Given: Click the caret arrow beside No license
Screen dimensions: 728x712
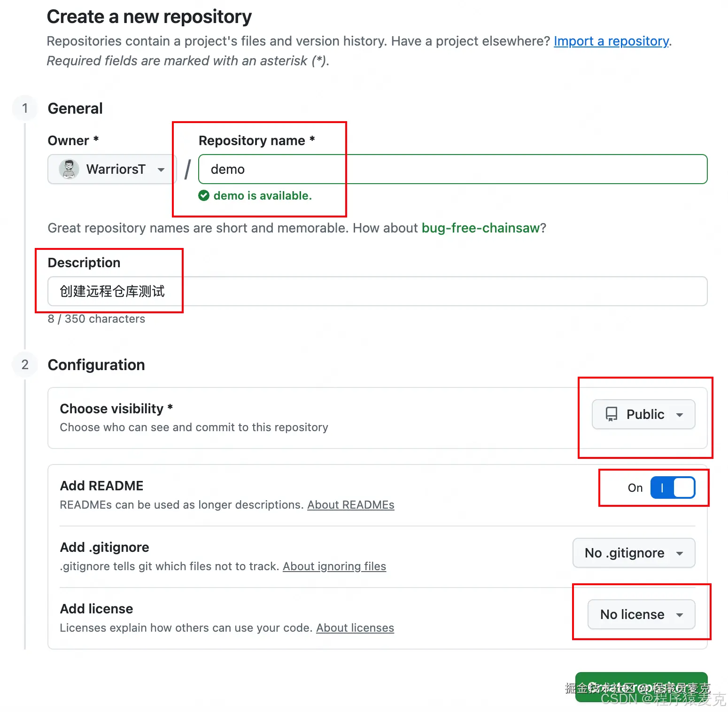Looking at the screenshot, I should (x=679, y=615).
